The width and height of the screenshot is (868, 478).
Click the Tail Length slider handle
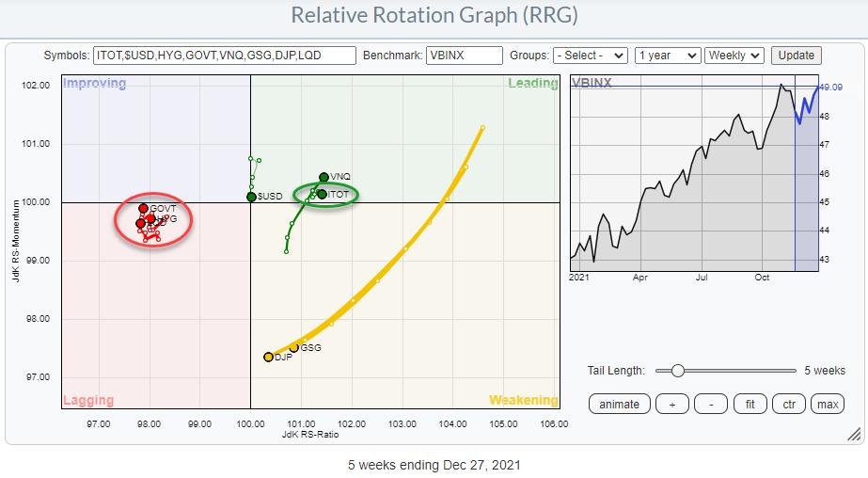677,371
